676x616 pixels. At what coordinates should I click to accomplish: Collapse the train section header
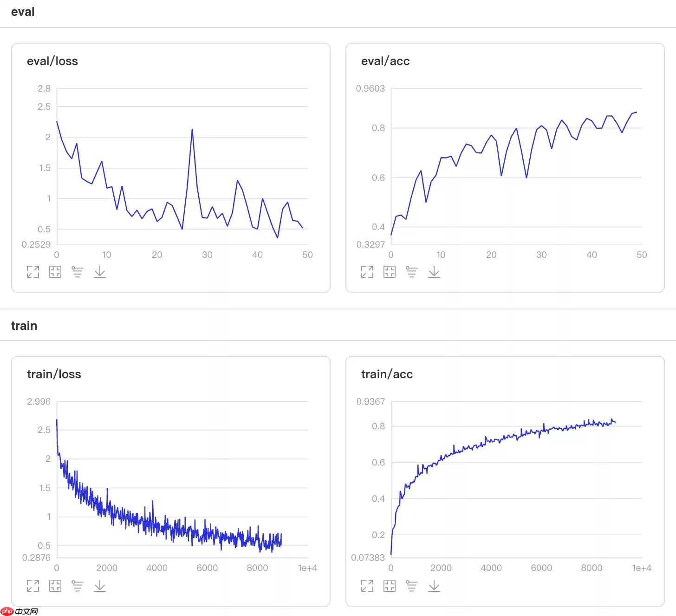pyautogui.click(x=24, y=326)
